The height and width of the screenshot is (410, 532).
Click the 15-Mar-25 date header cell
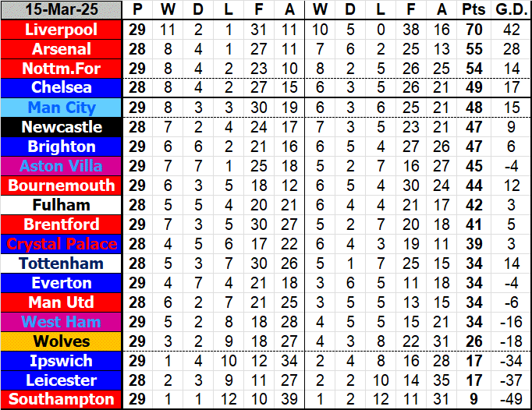point(62,10)
